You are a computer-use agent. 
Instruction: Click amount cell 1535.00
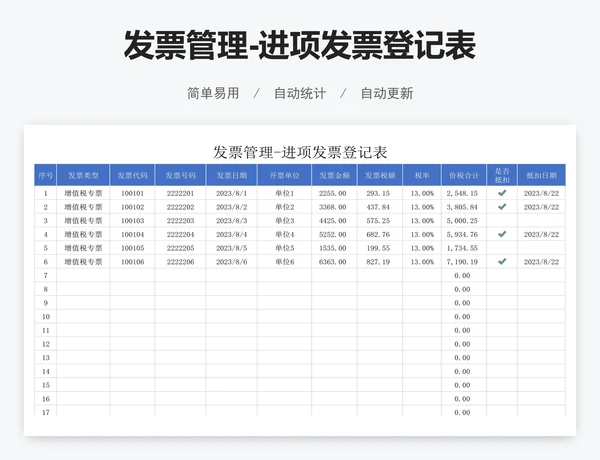tap(333, 248)
